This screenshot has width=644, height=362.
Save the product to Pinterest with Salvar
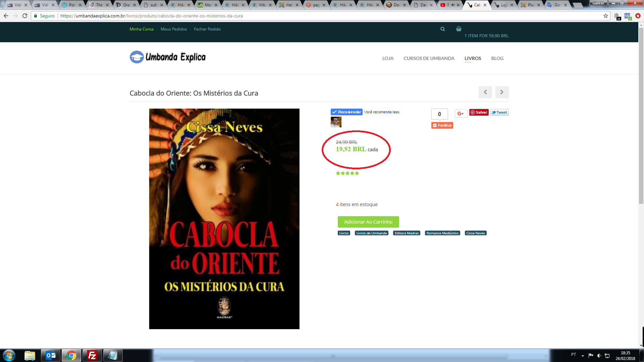479,112
